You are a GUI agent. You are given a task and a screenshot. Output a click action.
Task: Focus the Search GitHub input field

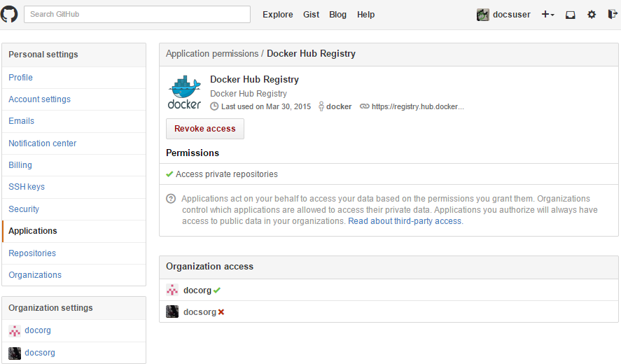(137, 15)
